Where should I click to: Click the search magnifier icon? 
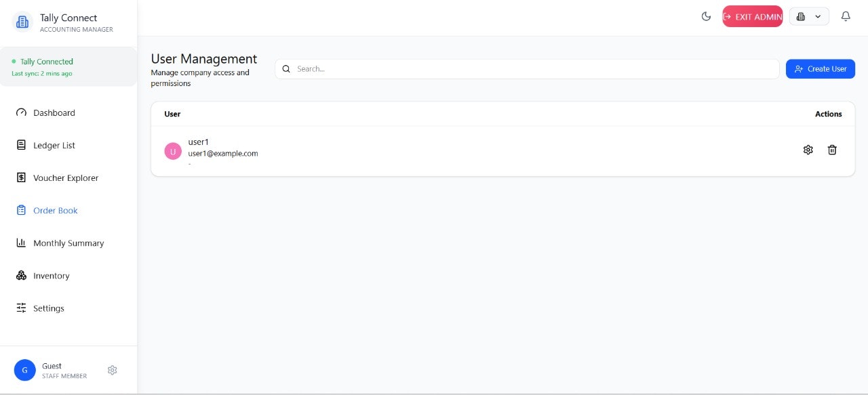pos(286,68)
